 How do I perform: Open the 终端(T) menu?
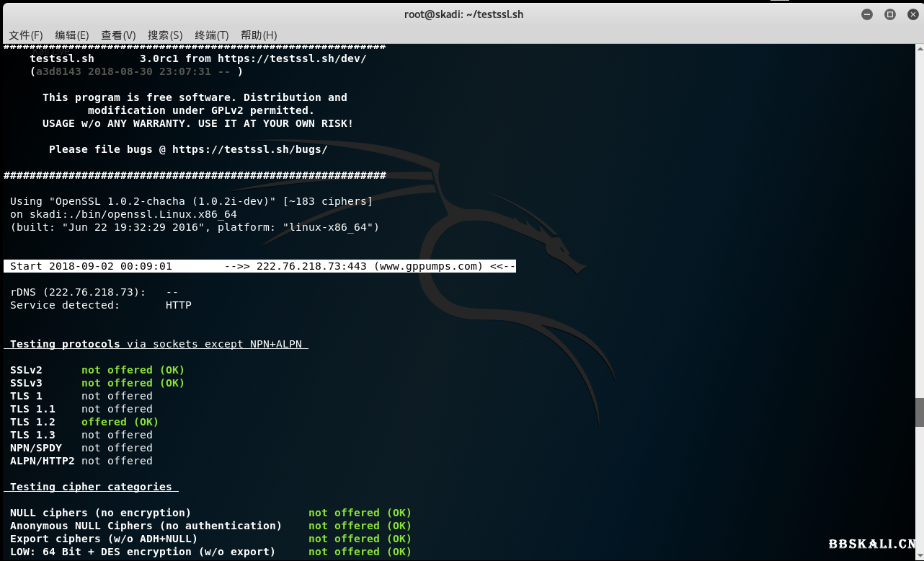coord(210,35)
